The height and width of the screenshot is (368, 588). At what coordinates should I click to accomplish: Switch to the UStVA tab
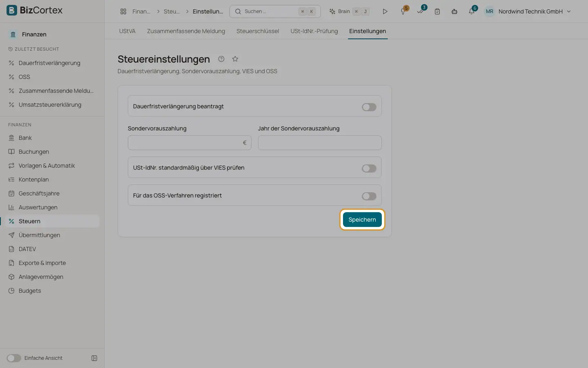tap(127, 31)
